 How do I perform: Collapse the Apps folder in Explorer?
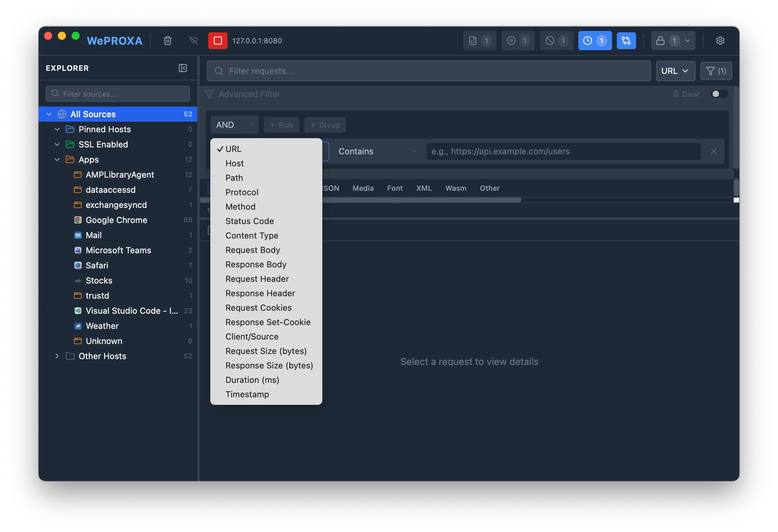click(57, 159)
